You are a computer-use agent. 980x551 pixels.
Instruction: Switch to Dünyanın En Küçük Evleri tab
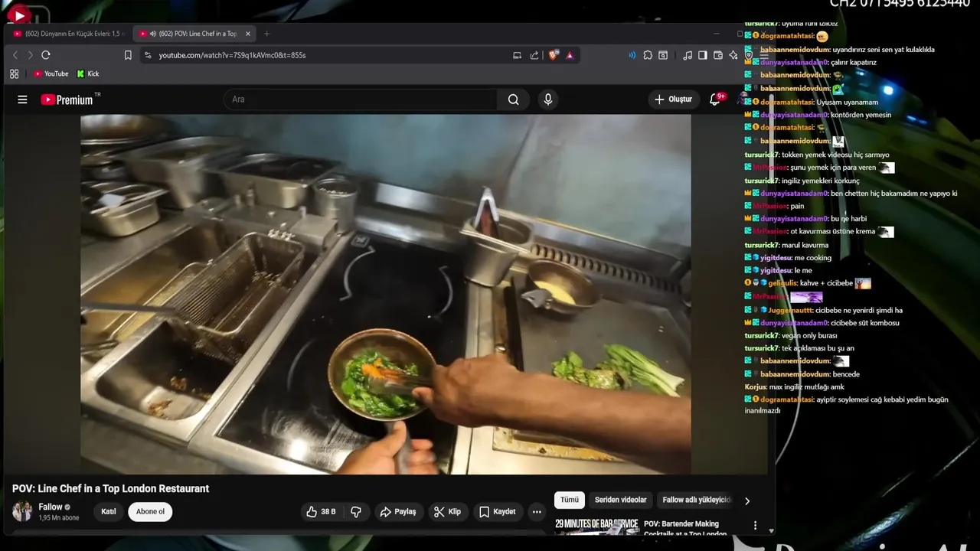(67, 34)
